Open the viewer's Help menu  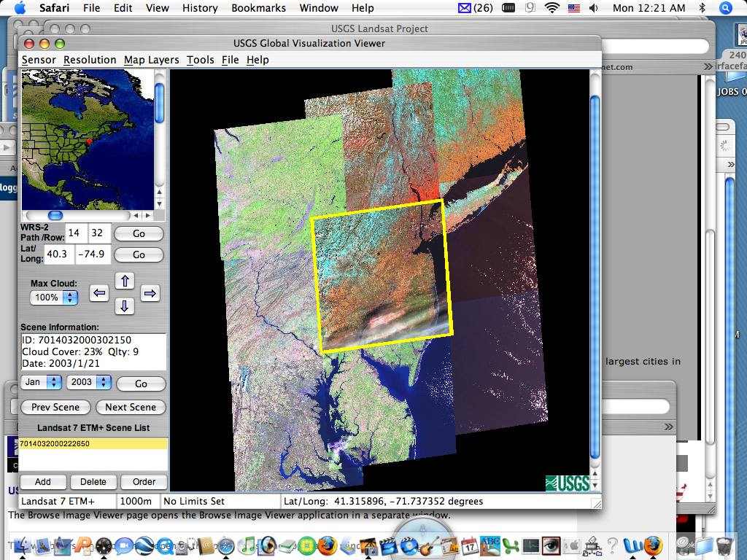click(258, 60)
